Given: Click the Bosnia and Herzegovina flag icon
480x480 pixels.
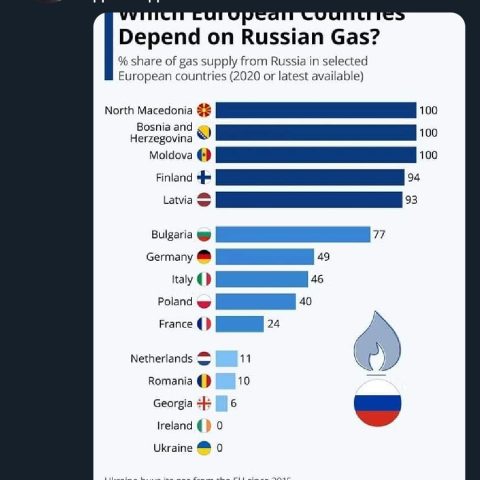Looking at the screenshot, I should coord(204,133).
